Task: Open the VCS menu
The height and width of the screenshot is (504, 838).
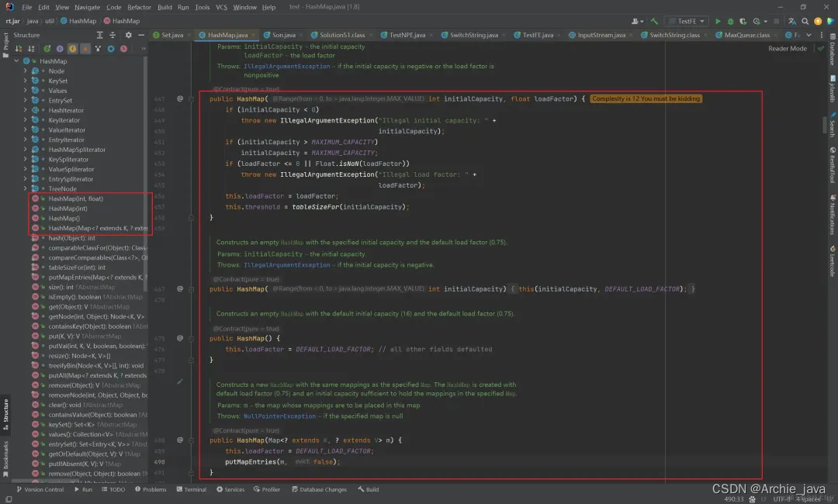Action: click(221, 7)
